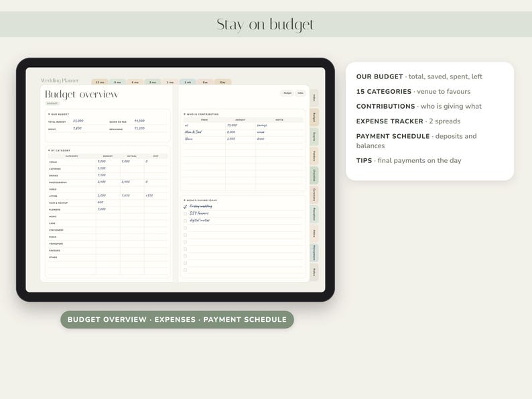Click the Stationery category row label
Screen dimensions: 532x399
pos(56,230)
